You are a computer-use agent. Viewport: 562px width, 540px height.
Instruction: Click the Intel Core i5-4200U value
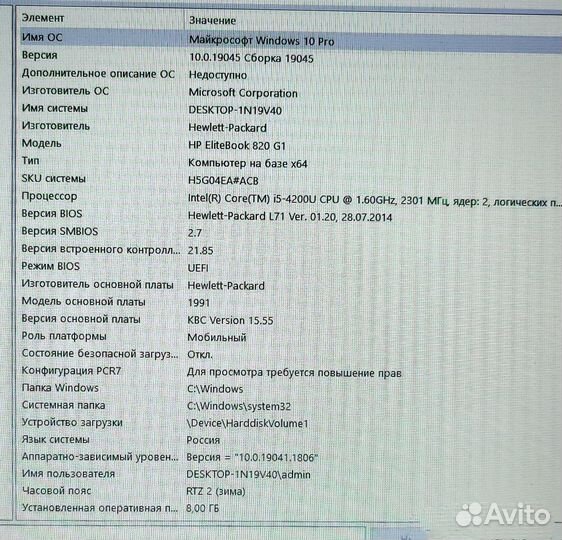[x=375, y=201]
